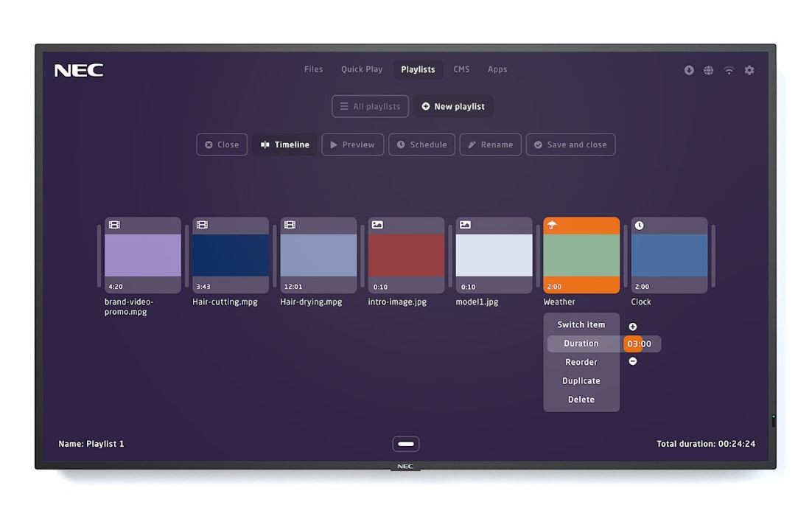Create a New playlist
The image size is (812, 519).
click(453, 106)
